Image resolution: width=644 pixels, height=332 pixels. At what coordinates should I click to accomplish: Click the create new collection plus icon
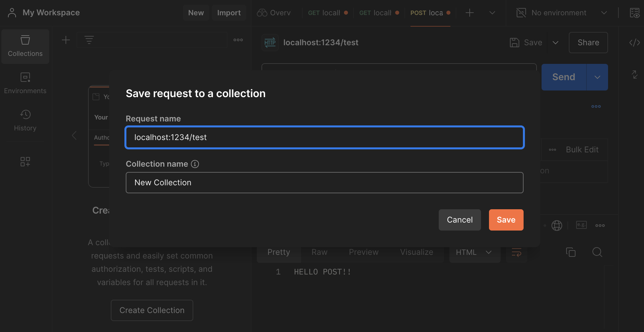point(66,40)
